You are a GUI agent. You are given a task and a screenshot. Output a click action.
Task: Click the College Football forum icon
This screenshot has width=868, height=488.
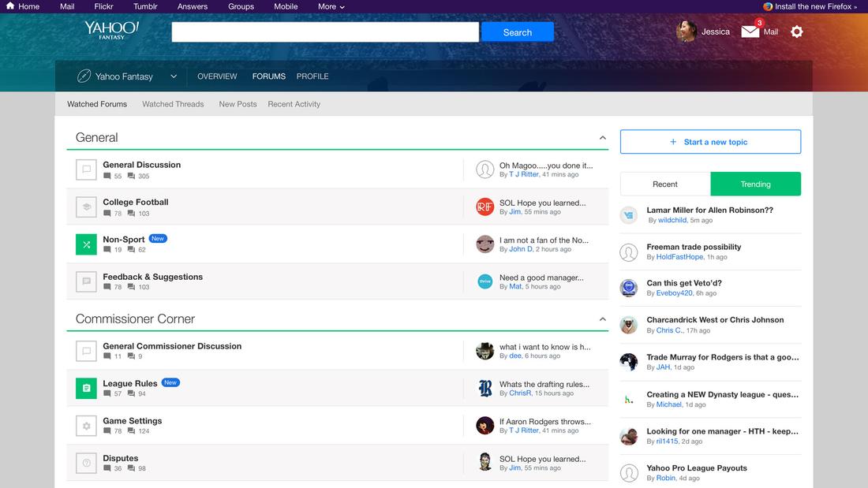tap(86, 207)
